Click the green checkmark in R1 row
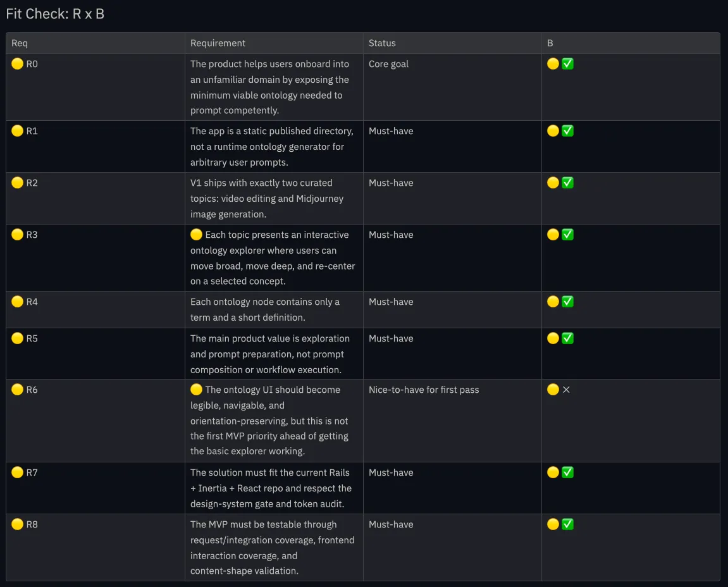This screenshot has height=587, width=728. coord(567,131)
